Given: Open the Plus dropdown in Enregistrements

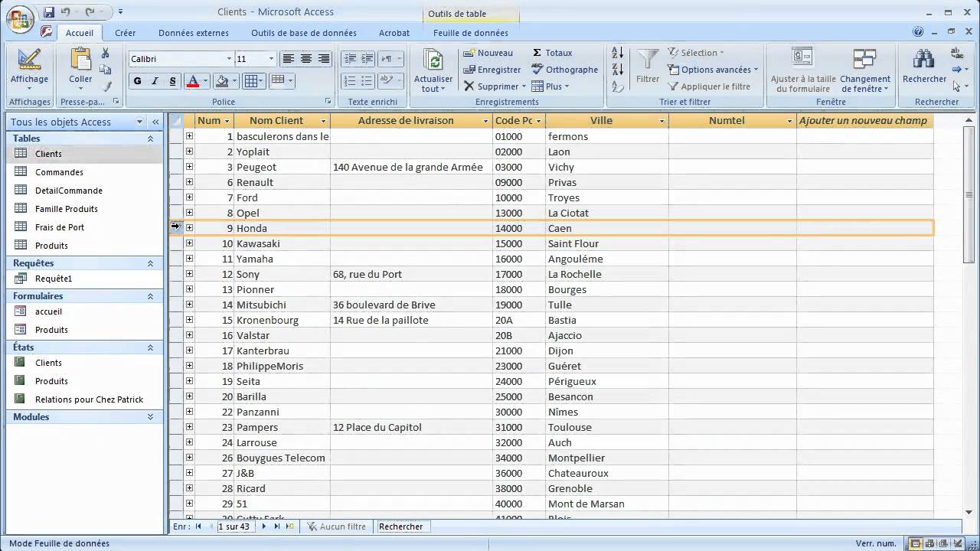Looking at the screenshot, I should coord(550,86).
